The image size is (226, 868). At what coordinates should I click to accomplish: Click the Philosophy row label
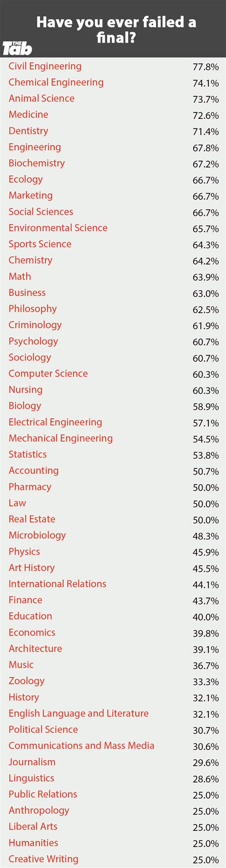click(32, 309)
